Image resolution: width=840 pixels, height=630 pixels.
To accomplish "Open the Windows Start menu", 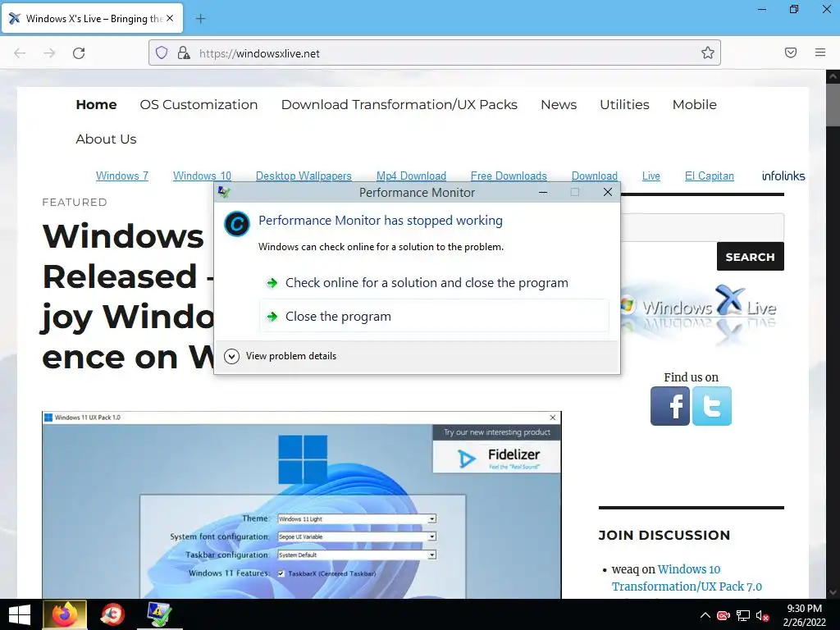I will tap(20, 614).
